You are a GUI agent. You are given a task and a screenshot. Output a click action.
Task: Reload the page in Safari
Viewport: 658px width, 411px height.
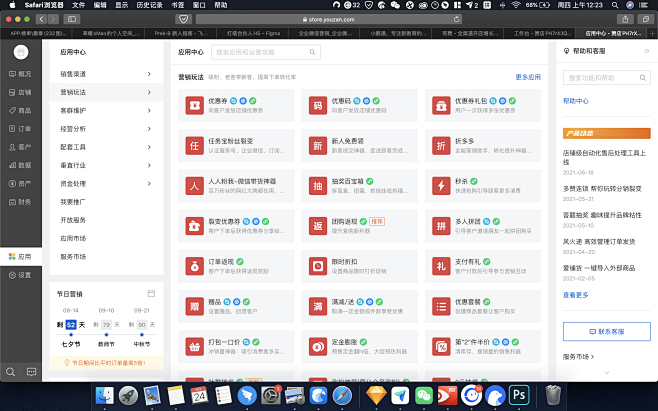(x=456, y=19)
